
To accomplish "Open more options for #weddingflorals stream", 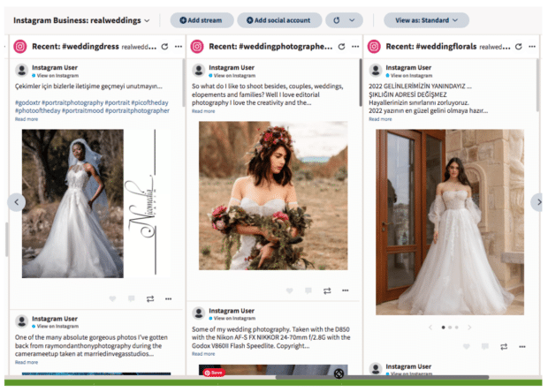I will point(529,46).
